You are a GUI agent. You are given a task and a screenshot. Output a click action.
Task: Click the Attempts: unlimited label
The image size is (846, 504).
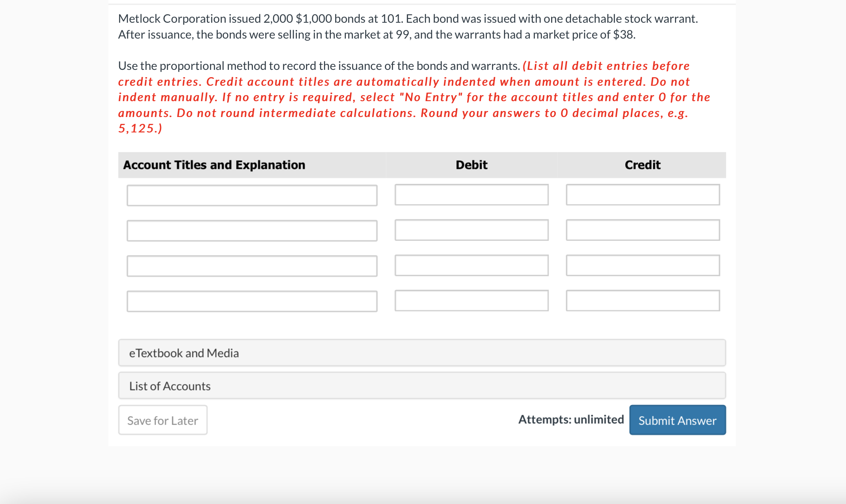(571, 419)
